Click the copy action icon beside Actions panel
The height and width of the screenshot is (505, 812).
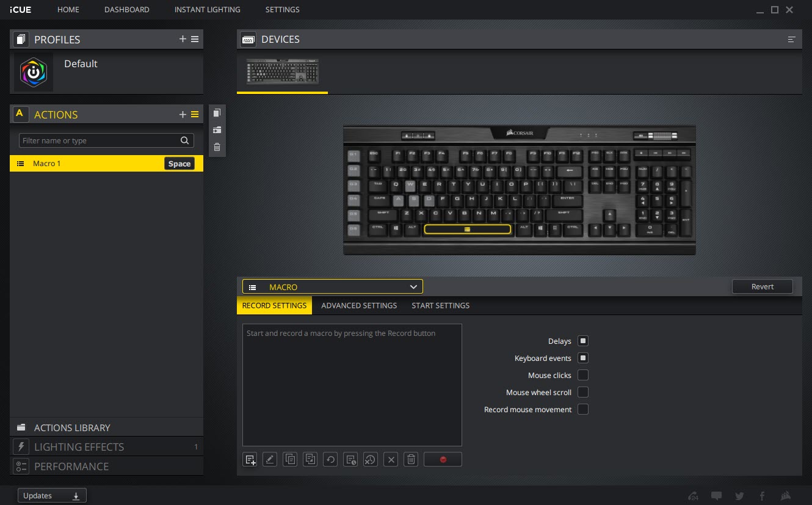[217, 113]
